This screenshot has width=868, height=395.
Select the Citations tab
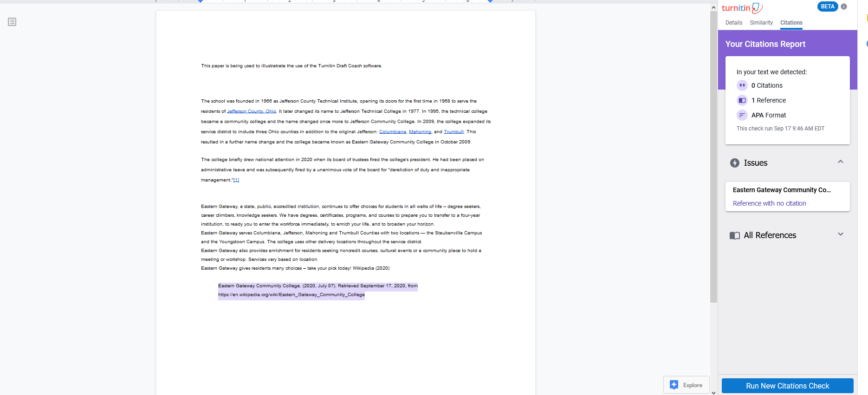[x=791, y=23]
